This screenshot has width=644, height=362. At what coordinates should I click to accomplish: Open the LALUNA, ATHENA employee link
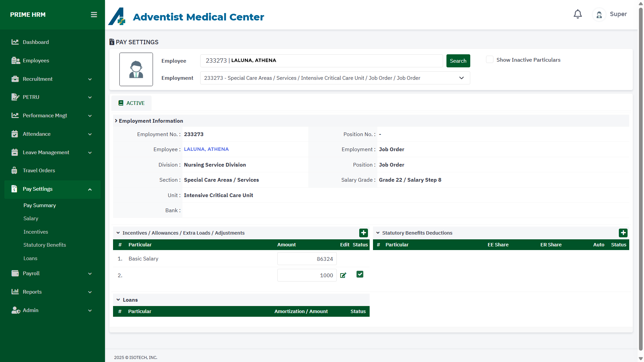[206, 149]
